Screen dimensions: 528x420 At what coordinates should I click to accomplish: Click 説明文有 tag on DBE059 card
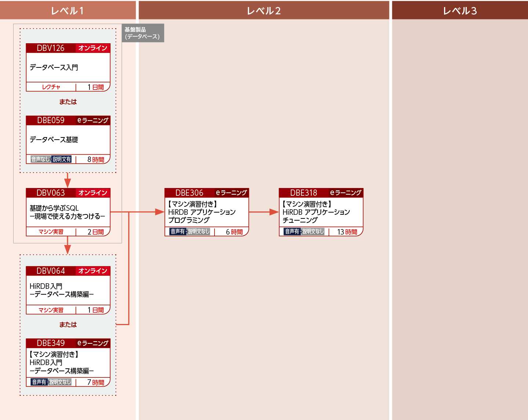(62, 159)
